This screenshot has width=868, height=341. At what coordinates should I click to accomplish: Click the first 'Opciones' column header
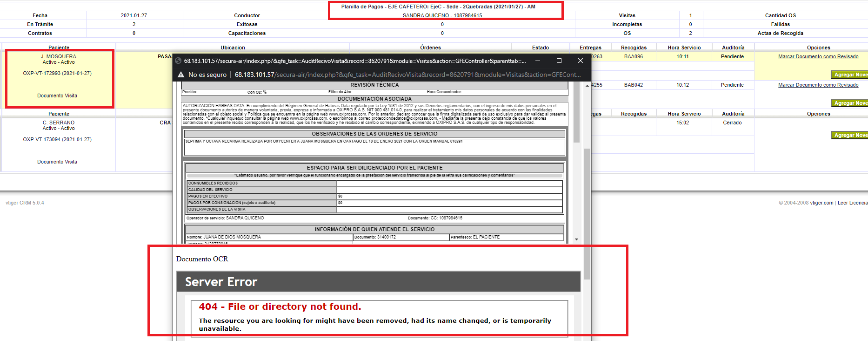(818, 48)
